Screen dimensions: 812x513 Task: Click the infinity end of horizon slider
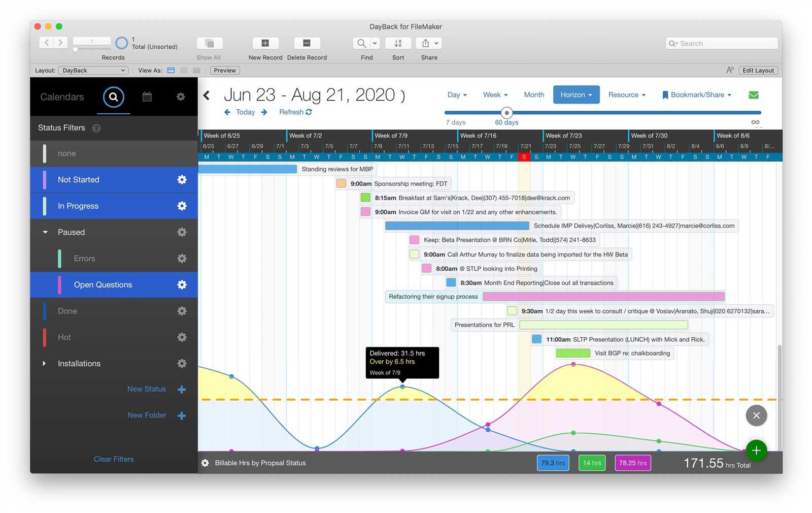point(755,122)
